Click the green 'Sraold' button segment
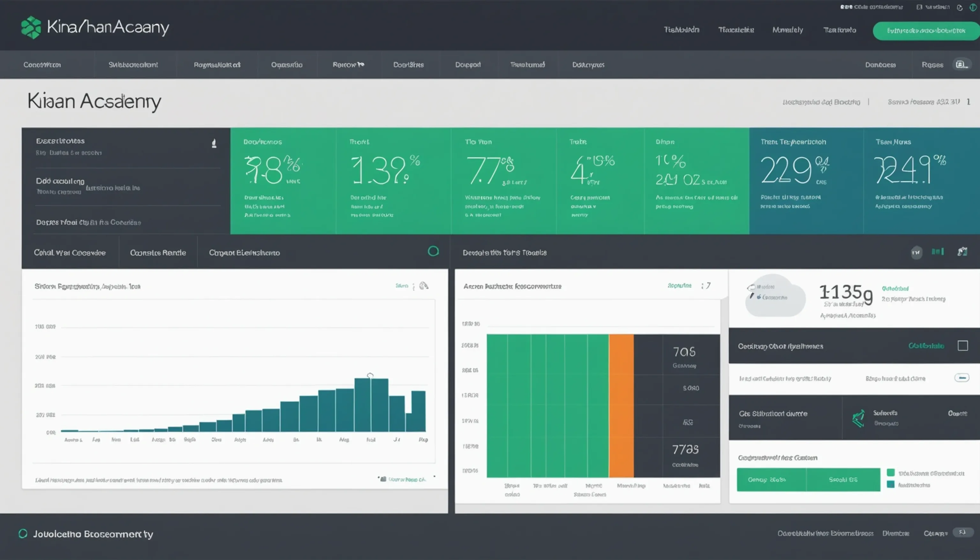 click(843, 479)
